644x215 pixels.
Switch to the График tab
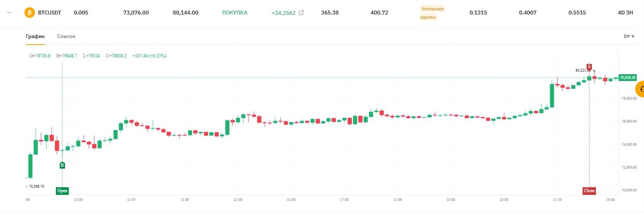point(35,36)
